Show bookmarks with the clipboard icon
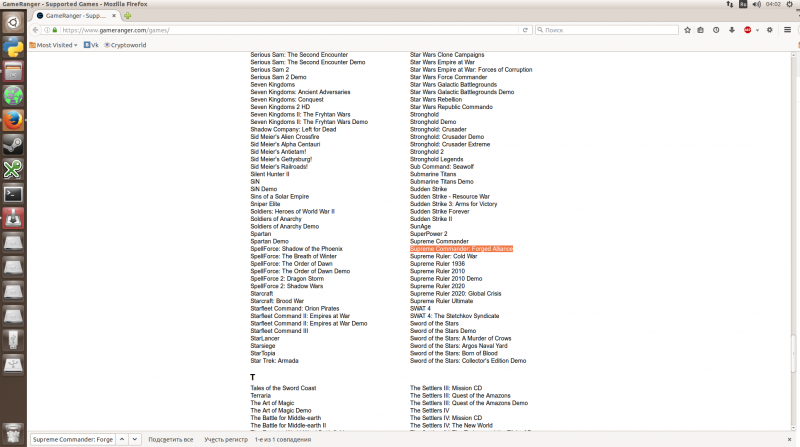 701,30
